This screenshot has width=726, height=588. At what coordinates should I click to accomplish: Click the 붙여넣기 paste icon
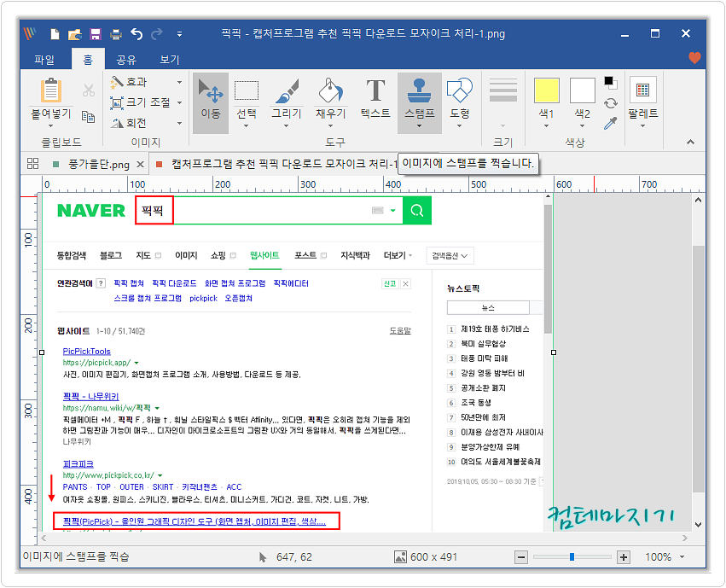point(51,90)
